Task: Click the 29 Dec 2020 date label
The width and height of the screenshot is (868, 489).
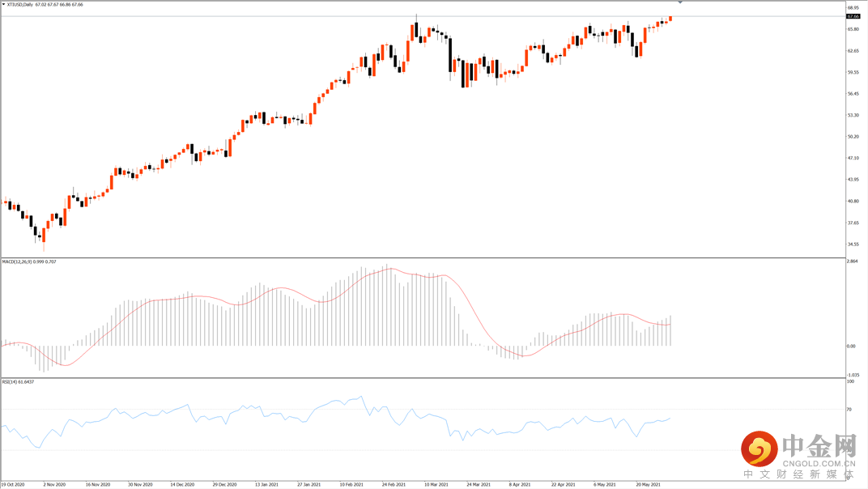Action: [224, 485]
